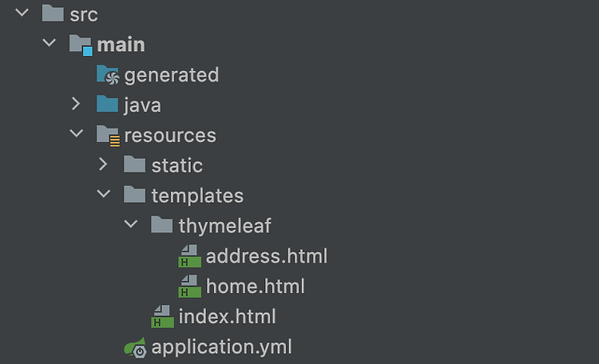Select the templates folder label

(197, 196)
